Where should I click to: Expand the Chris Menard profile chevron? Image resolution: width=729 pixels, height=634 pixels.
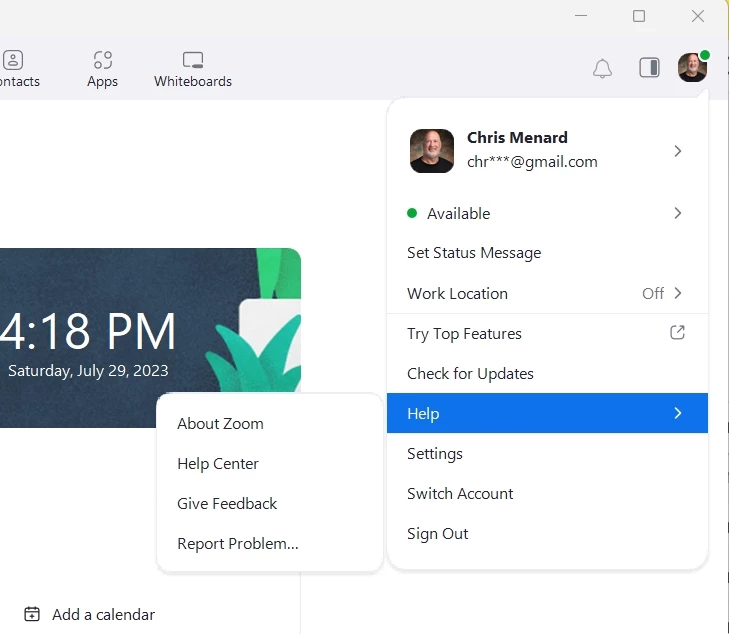(678, 151)
